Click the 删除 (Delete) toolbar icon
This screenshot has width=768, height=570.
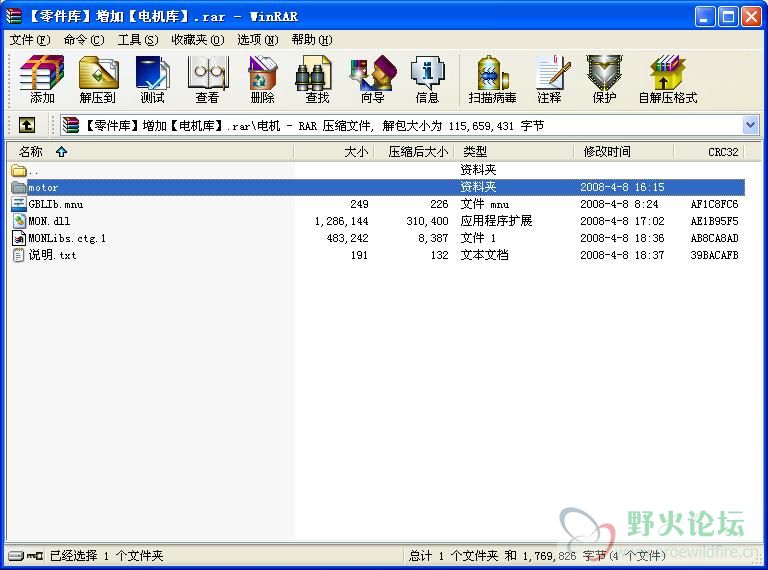(263, 73)
